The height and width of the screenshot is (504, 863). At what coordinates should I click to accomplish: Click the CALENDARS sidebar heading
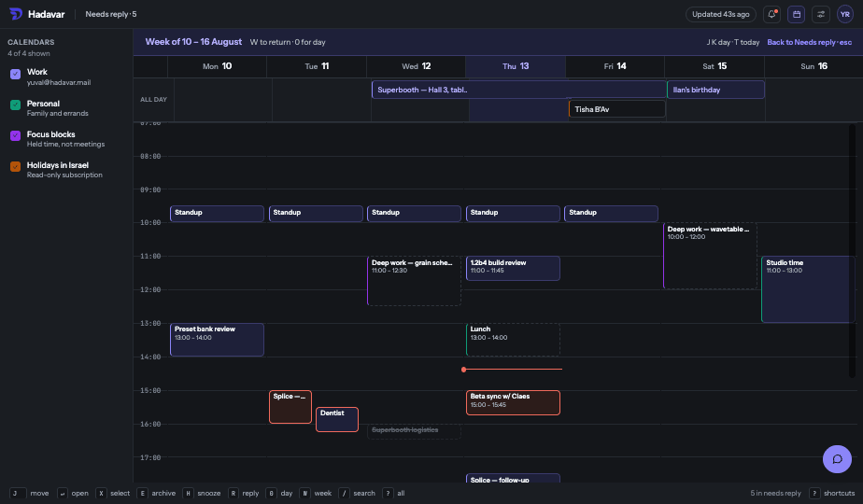[31, 42]
